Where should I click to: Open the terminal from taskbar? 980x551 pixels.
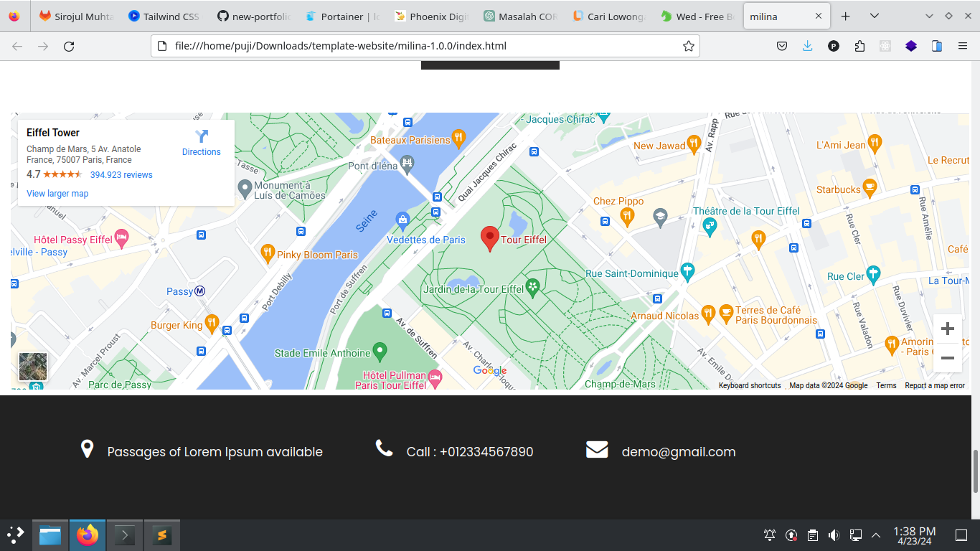(x=125, y=535)
